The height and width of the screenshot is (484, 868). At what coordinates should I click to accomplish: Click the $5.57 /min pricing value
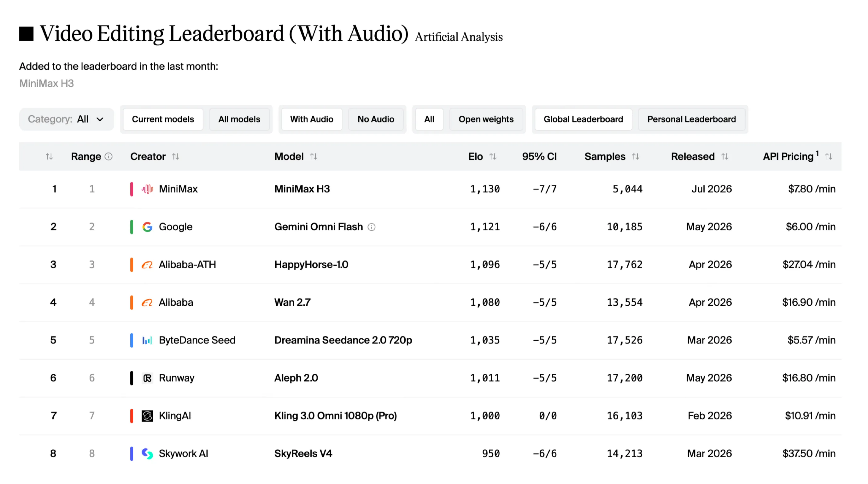[812, 340]
